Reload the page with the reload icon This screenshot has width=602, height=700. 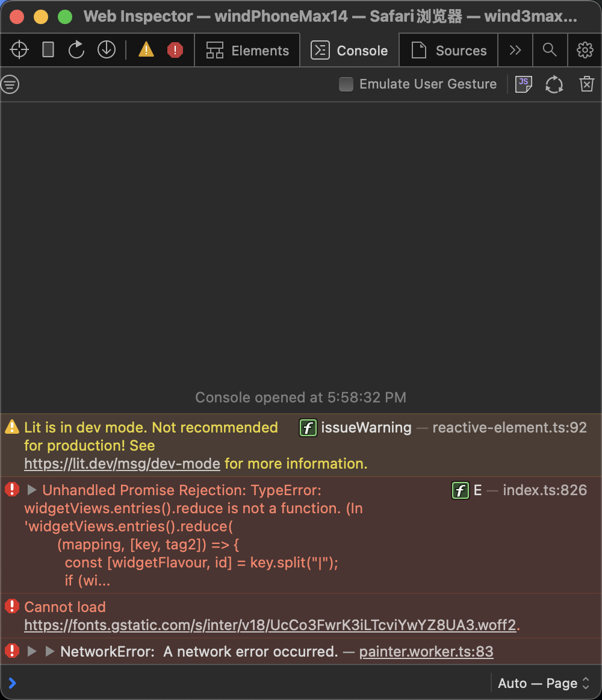pyautogui.click(x=76, y=50)
